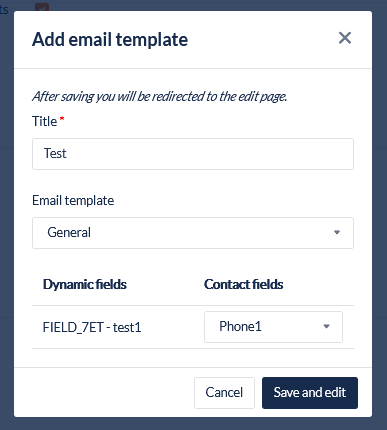Select the FIELD_7ET - test1 row label
Screen dimensions: 387x430
[92, 327]
